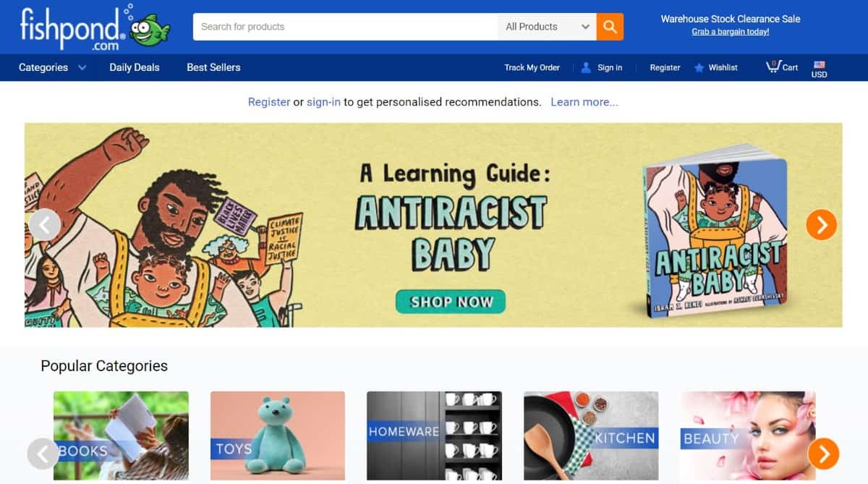This screenshot has height=484, width=868.
Task: Open the shopping cart icon
Action: [773, 67]
